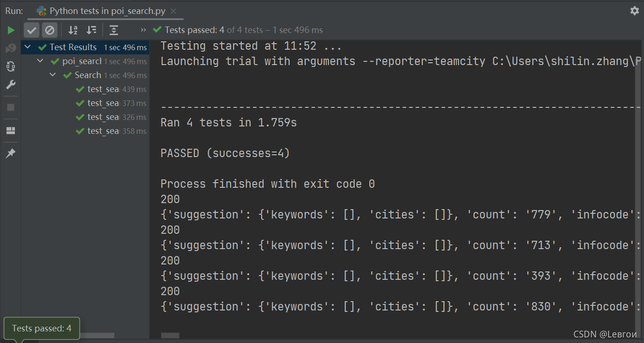Click the 'PASSED (successes=4)' line
644x343 pixels.
point(225,153)
